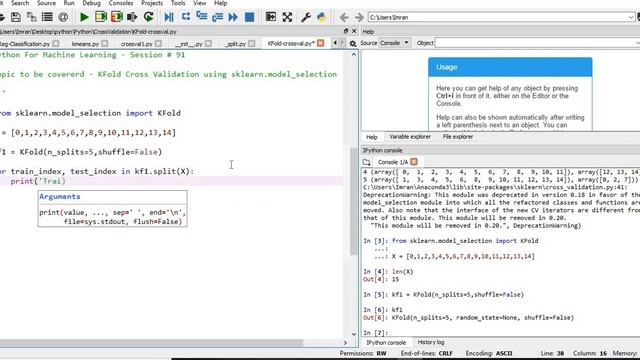The image size is (640, 360).
Task: Close the __init__.py tab
Action: tap(208, 43)
